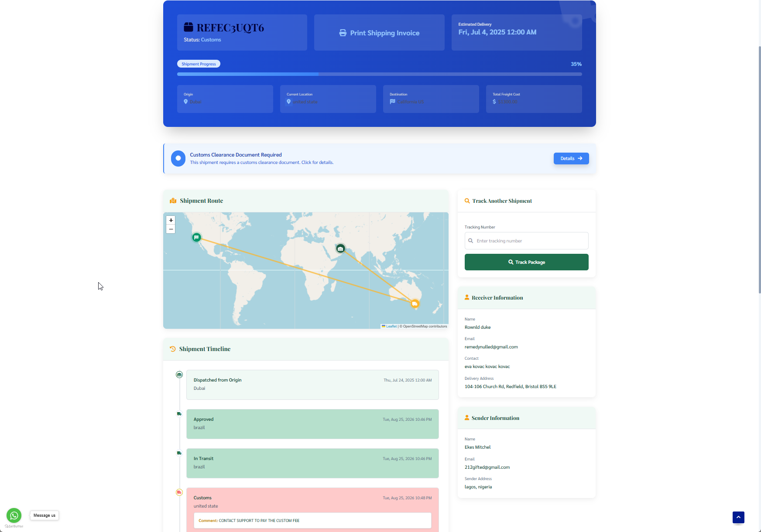
Task: Click the Shipment Timeline history icon
Action: [x=173, y=349]
